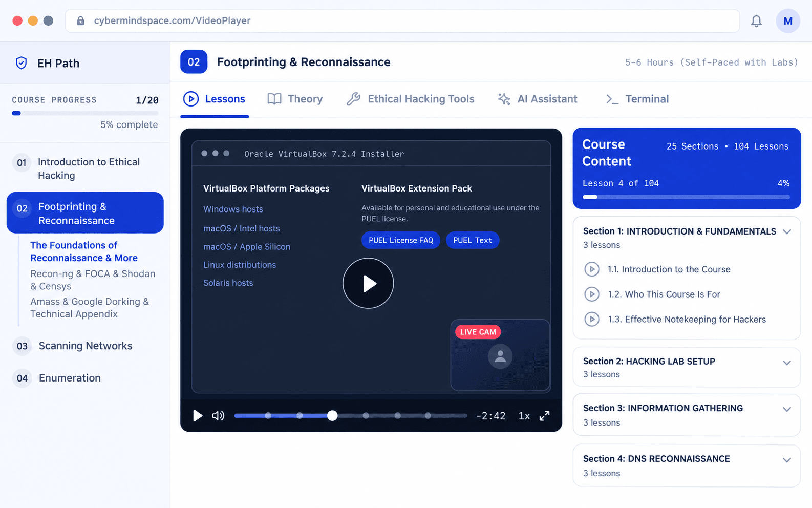
Task: Open the Windows hosts link
Action: (x=233, y=209)
